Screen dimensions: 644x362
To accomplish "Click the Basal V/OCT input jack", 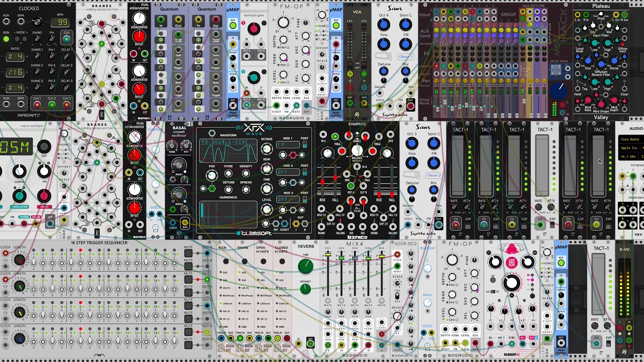I will click(x=173, y=223).
